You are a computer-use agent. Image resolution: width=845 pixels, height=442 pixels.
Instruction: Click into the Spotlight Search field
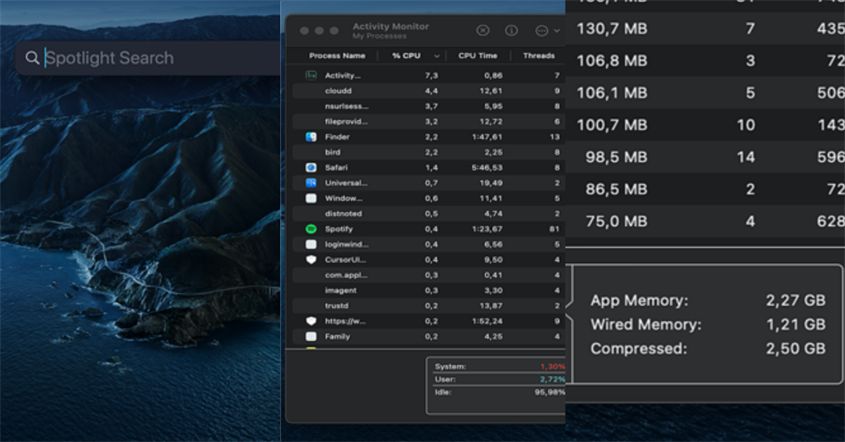point(148,58)
